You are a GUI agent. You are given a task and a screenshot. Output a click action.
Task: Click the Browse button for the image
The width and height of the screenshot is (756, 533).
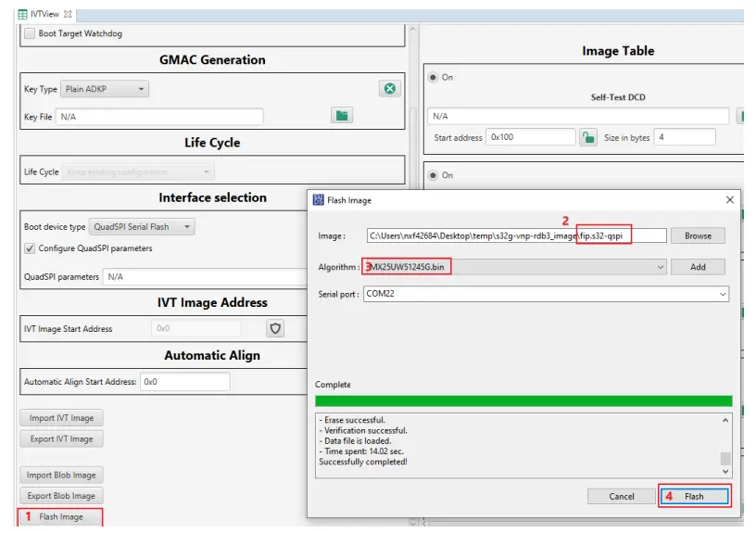point(698,235)
